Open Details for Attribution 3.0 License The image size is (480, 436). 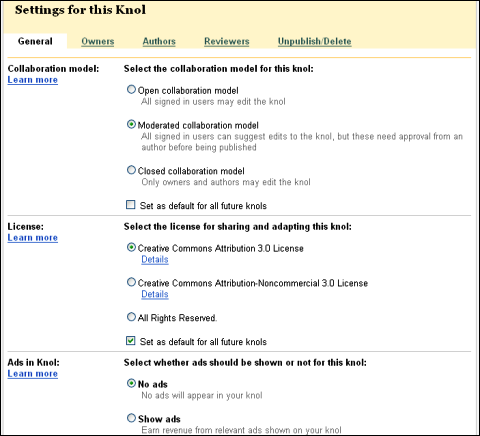[x=155, y=259]
